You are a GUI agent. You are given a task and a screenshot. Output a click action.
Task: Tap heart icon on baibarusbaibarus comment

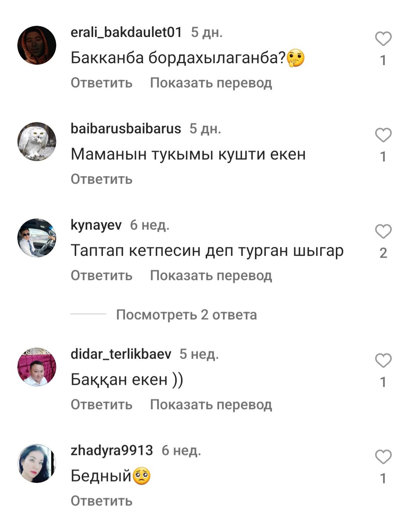coord(383,135)
